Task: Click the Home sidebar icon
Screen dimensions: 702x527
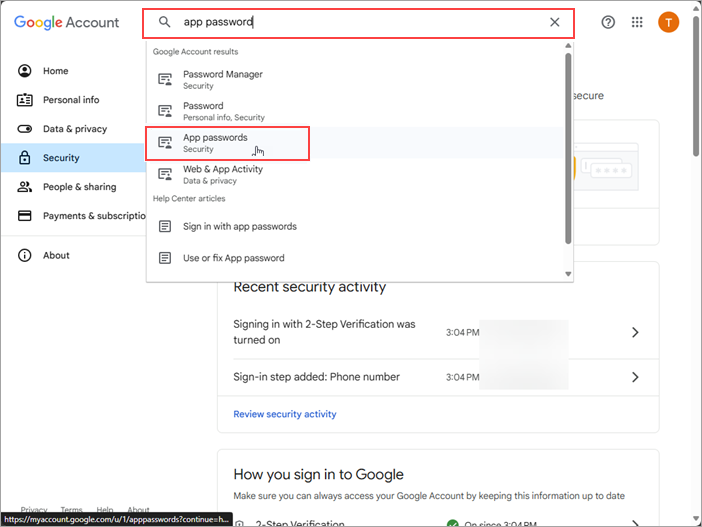Action: point(25,71)
